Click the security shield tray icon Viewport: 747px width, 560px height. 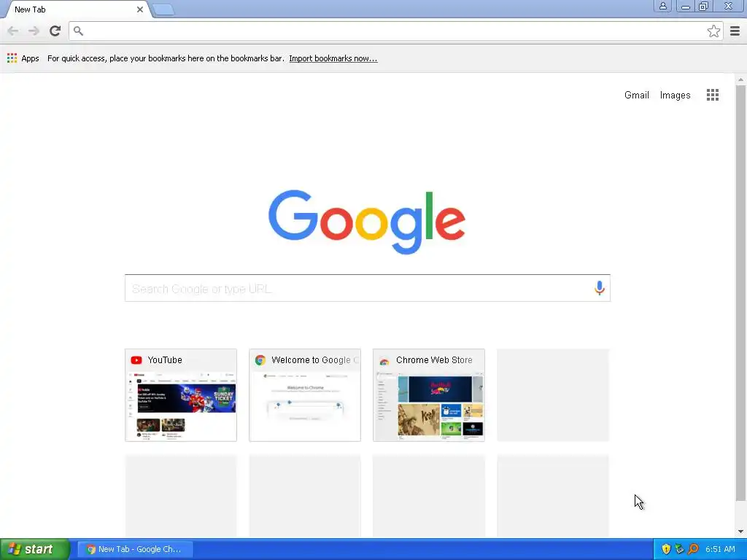coord(666,549)
